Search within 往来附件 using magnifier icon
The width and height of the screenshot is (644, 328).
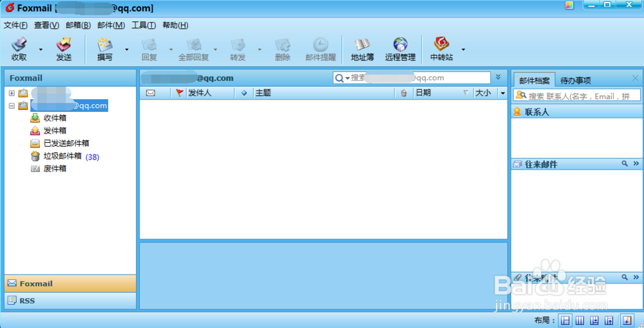click(625, 277)
